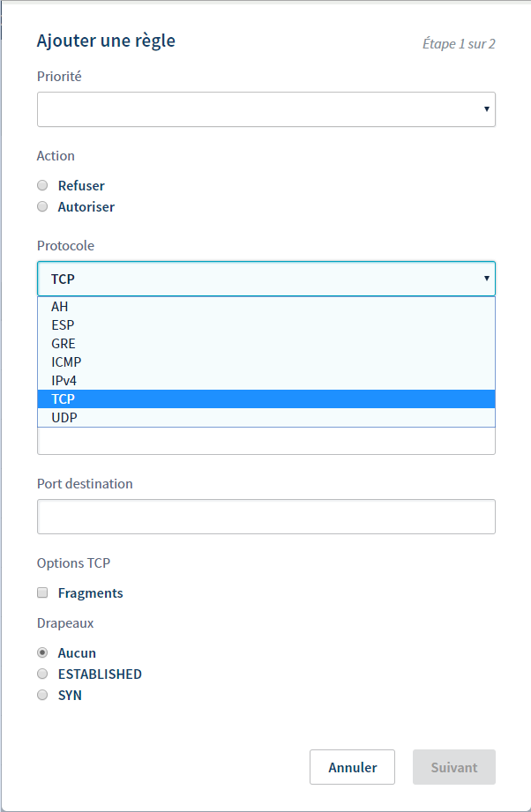Click the input field below protocol list
531x812 pixels.
266,441
